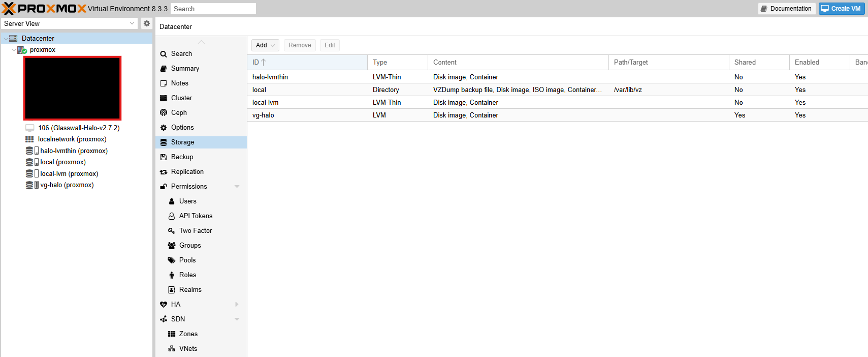
Task: Click the SDN network icon
Action: (164, 319)
